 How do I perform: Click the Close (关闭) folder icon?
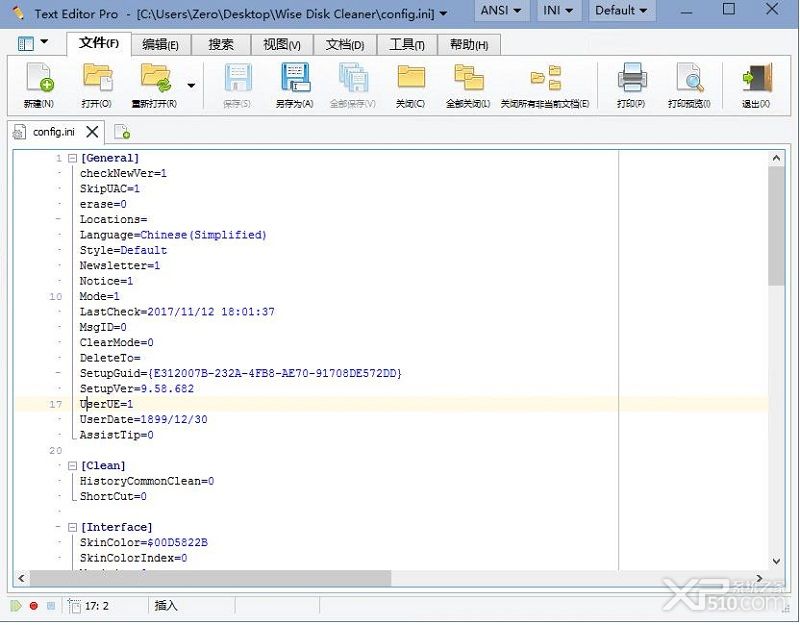point(411,79)
